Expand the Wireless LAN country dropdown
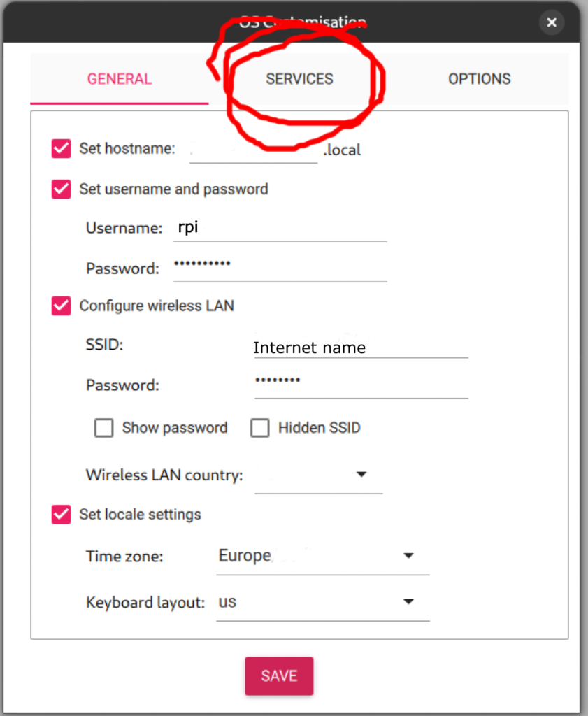The width and height of the screenshot is (588, 716). 318,475
